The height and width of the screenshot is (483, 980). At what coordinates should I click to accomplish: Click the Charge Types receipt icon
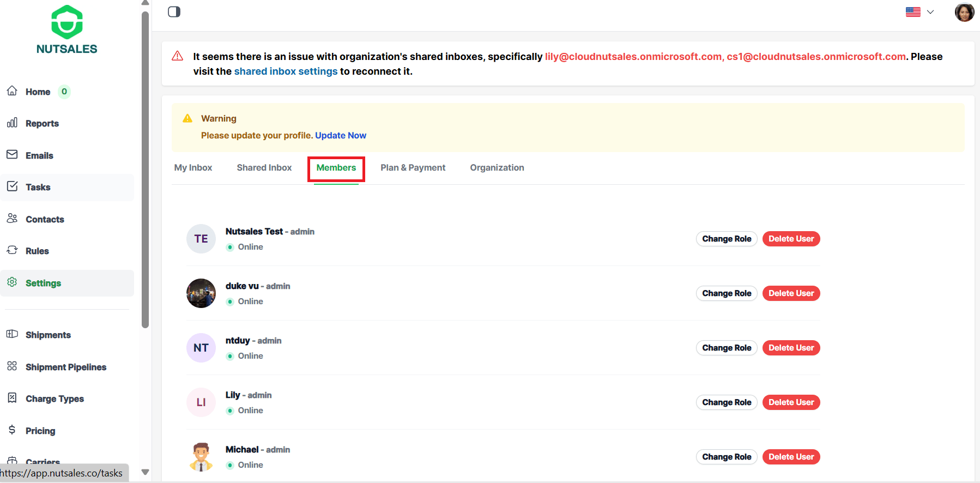tap(12, 398)
